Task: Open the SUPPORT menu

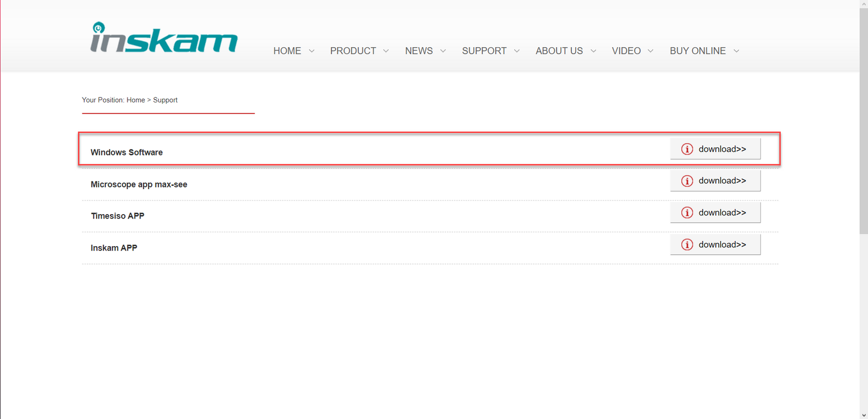Action: (484, 51)
